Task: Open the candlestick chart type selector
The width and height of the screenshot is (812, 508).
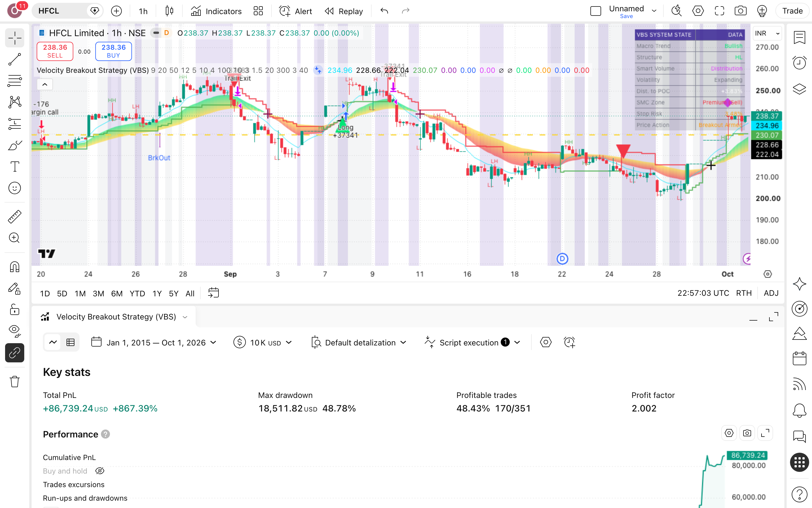Action: pos(169,11)
